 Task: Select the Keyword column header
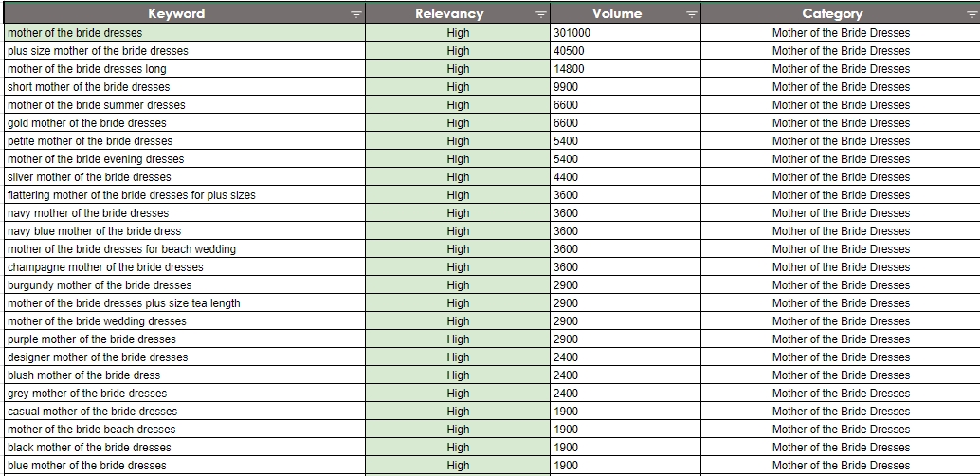[x=185, y=13]
